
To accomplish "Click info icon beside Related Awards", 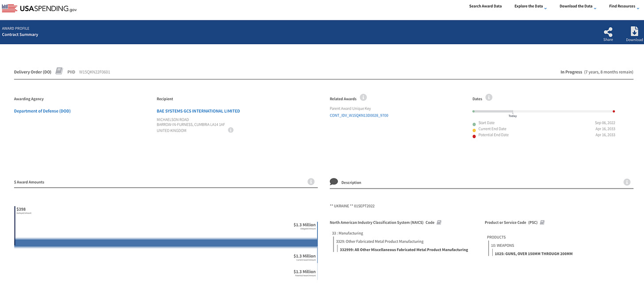I will pos(363,97).
